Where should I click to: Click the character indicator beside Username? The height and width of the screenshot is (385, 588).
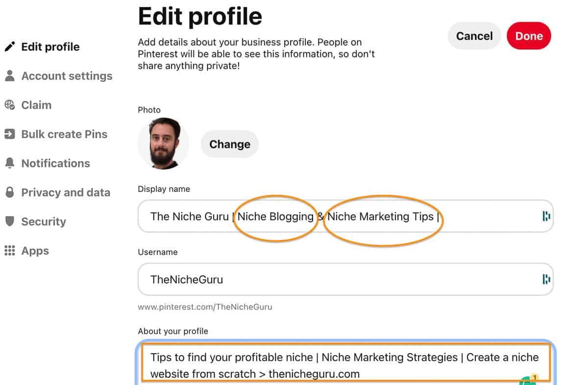[546, 280]
